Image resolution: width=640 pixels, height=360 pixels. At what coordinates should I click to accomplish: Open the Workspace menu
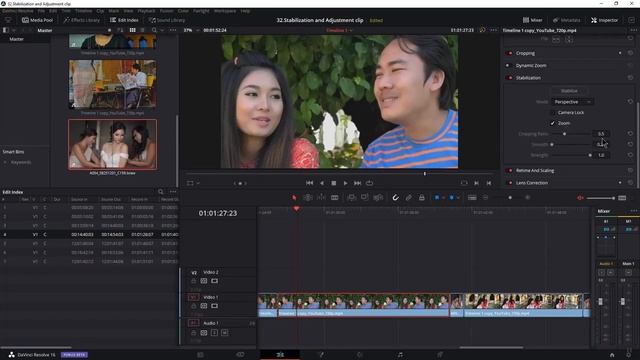coord(225,11)
